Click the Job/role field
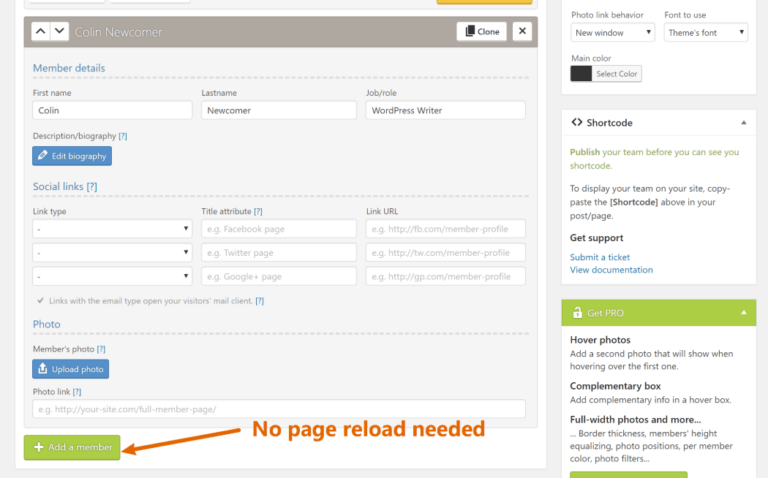The width and height of the screenshot is (768, 478). (x=445, y=110)
